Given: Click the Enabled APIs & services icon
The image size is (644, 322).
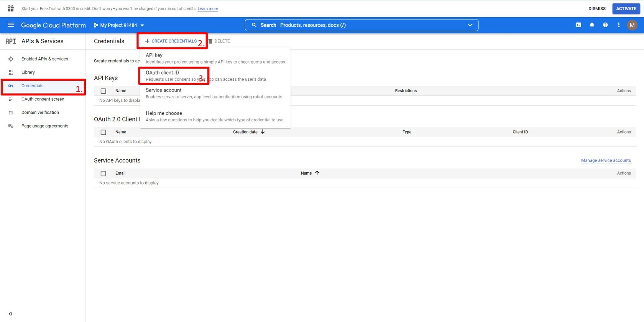Looking at the screenshot, I should tap(11, 59).
